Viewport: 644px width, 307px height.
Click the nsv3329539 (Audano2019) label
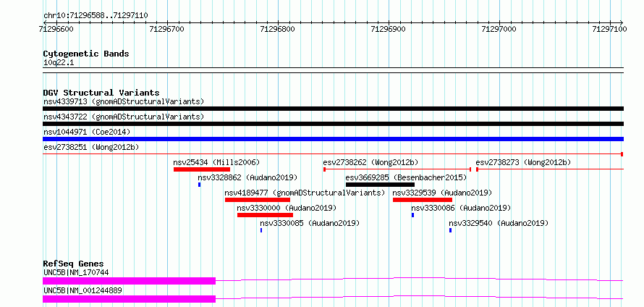click(442, 193)
